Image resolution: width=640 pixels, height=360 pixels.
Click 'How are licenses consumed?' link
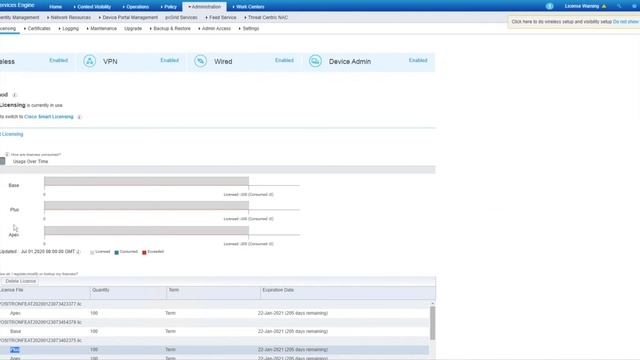point(36,155)
